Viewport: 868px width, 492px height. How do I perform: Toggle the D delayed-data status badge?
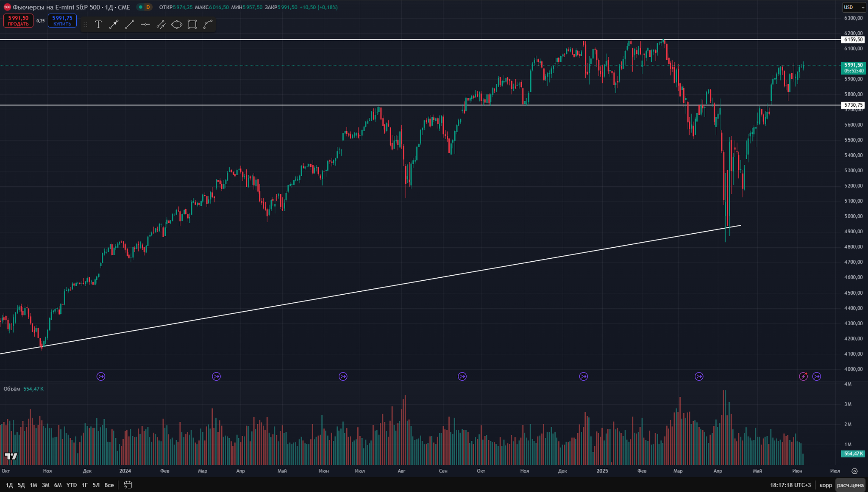[148, 7]
